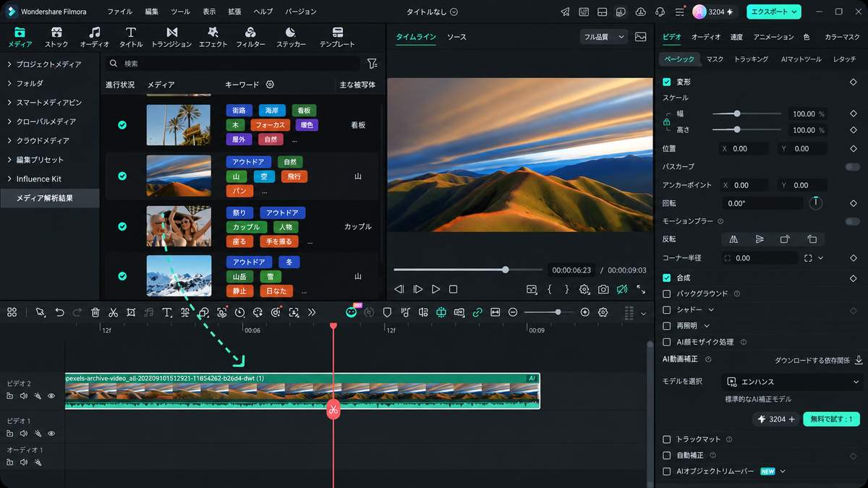Screen dimensions: 868x488
Task: Open the ファイル menu
Action: coord(120,12)
